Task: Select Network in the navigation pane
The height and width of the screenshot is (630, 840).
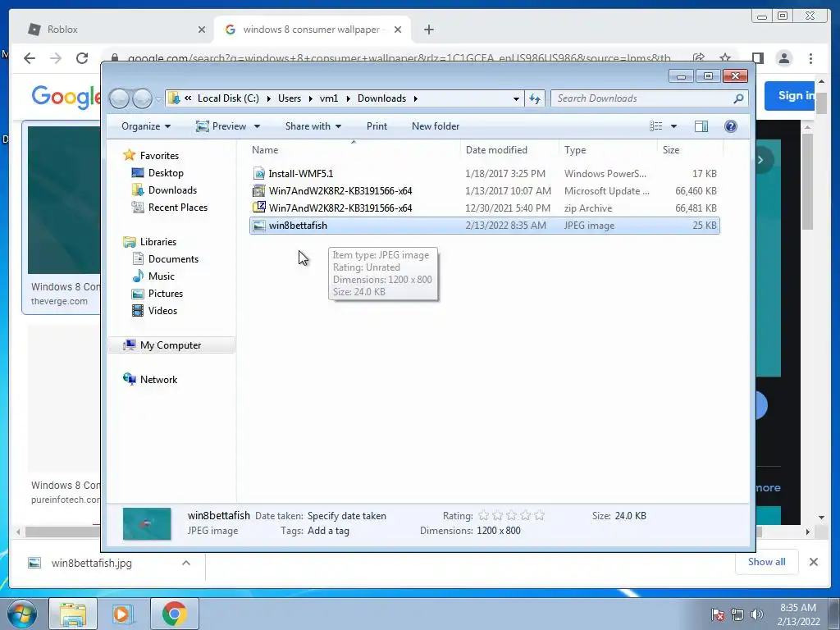Action: [x=158, y=379]
